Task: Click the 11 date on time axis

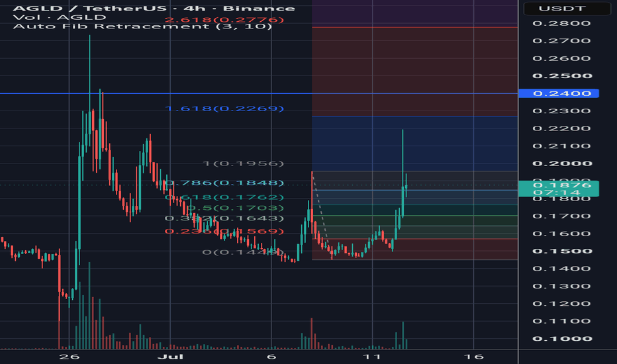Action: 372,357
